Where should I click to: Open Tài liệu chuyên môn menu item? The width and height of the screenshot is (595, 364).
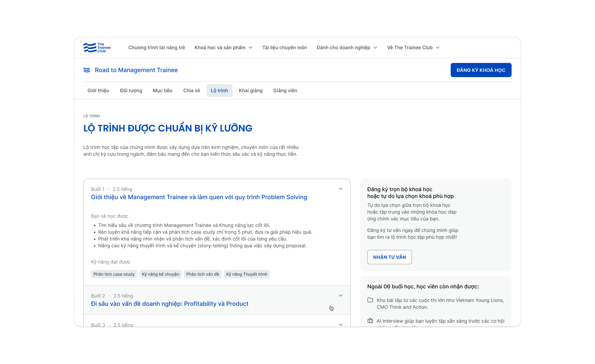pyautogui.click(x=284, y=48)
